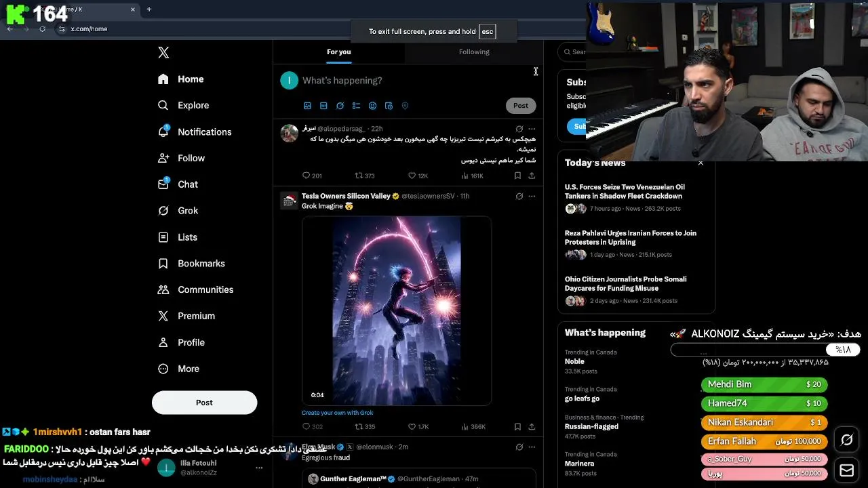Click schedule post icon in composer
The image size is (868, 488).
(x=389, y=106)
